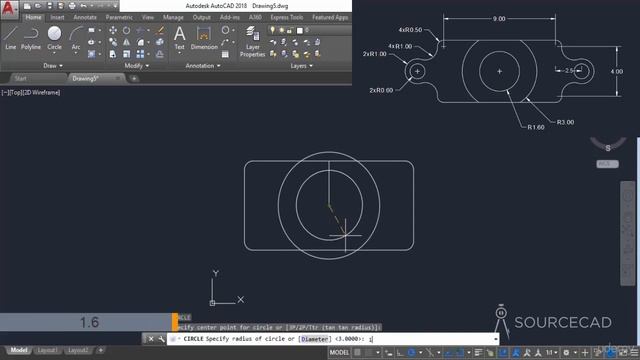Screen dimensions: 640x360
Task: Click the Rotate tool icon
Action: point(127,30)
